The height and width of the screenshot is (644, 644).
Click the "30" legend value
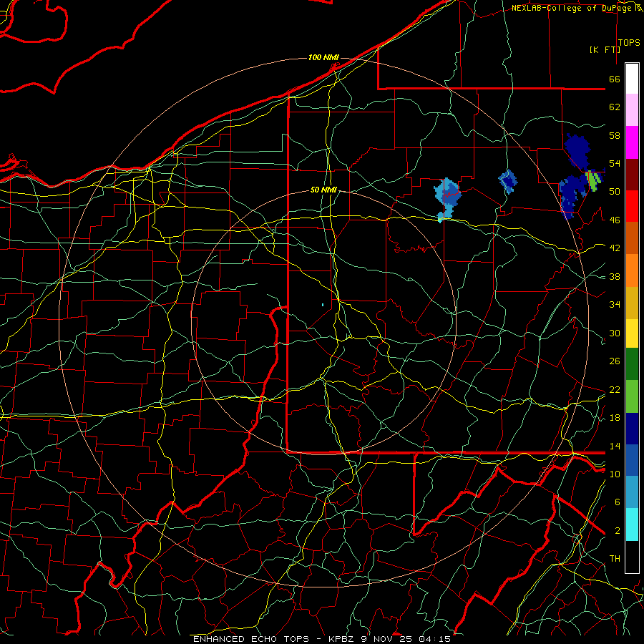coord(615,333)
